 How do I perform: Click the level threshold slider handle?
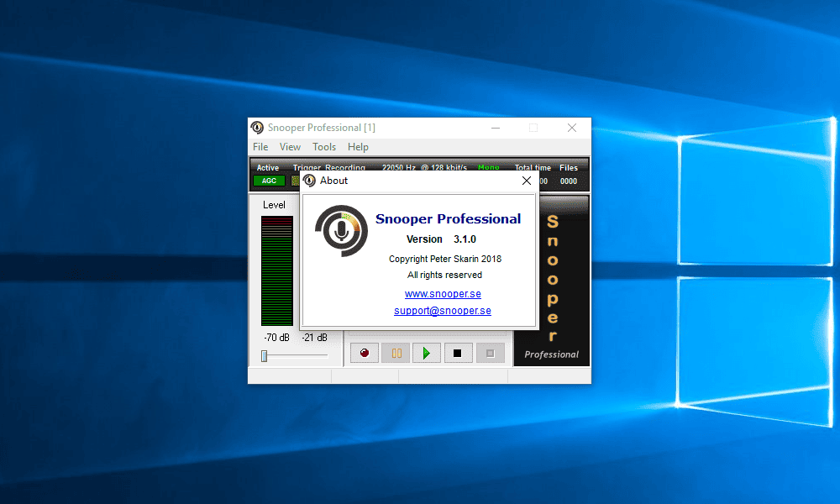(x=264, y=356)
